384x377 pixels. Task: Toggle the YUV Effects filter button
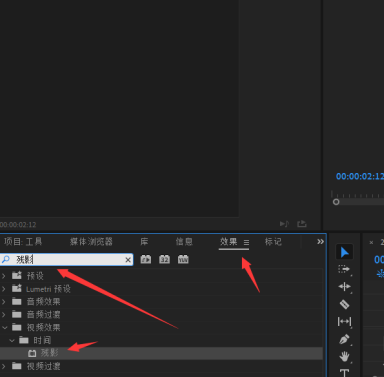click(183, 259)
